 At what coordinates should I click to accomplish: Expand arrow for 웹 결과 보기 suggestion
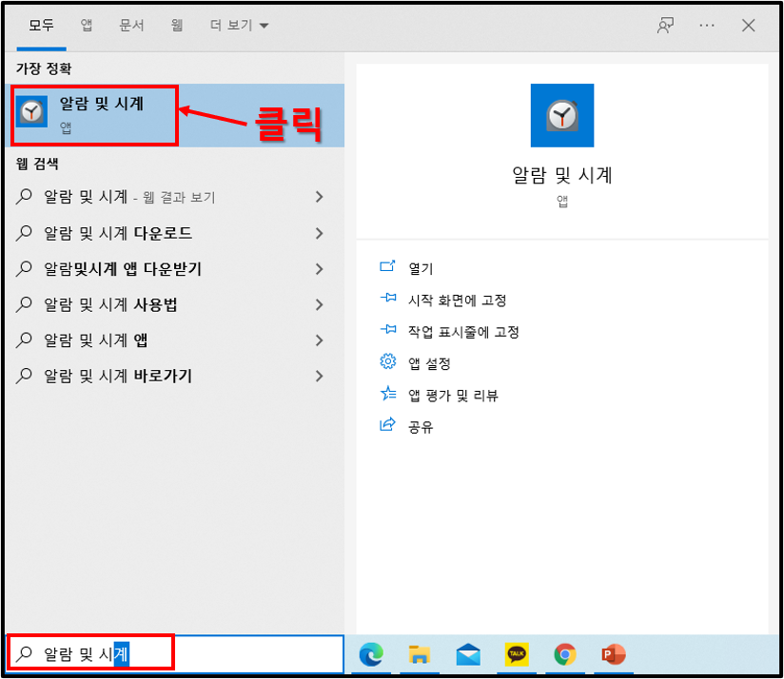coord(319,197)
